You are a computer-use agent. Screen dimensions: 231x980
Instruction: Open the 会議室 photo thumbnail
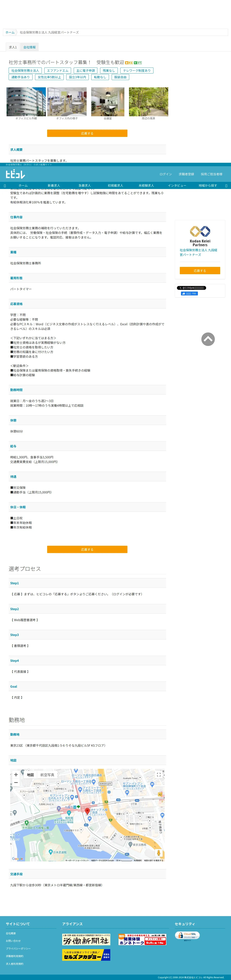(x=108, y=102)
